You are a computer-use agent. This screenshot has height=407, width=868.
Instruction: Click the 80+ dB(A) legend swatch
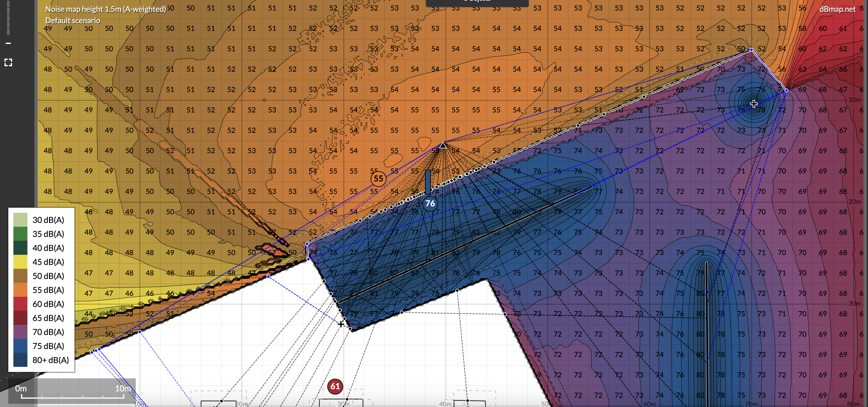click(x=20, y=360)
